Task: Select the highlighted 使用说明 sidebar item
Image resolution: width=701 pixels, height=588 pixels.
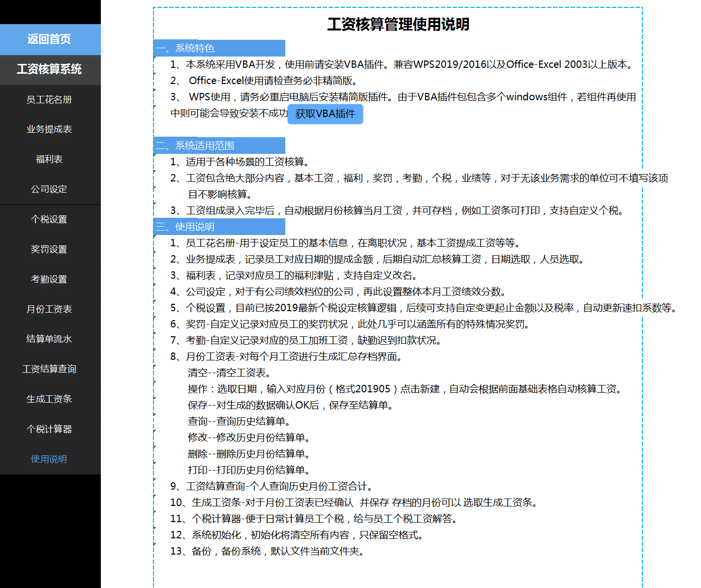Action: tap(49, 459)
